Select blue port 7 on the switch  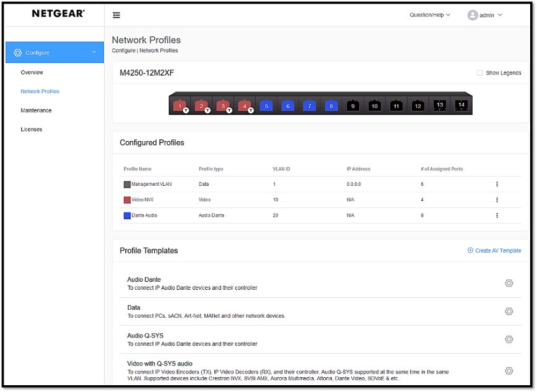pyautogui.click(x=309, y=106)
